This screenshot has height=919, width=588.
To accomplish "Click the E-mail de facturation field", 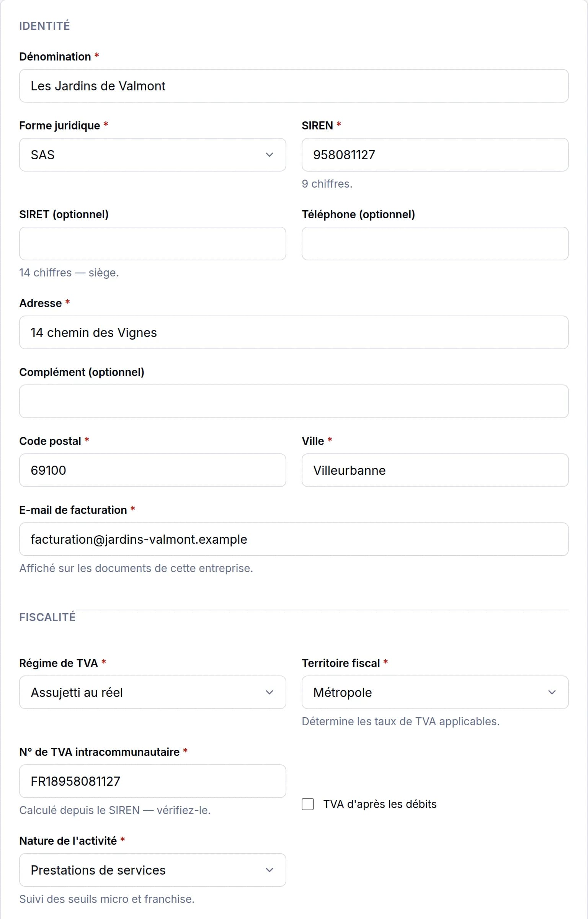I will pyautogui.click(x=294, y=539).
